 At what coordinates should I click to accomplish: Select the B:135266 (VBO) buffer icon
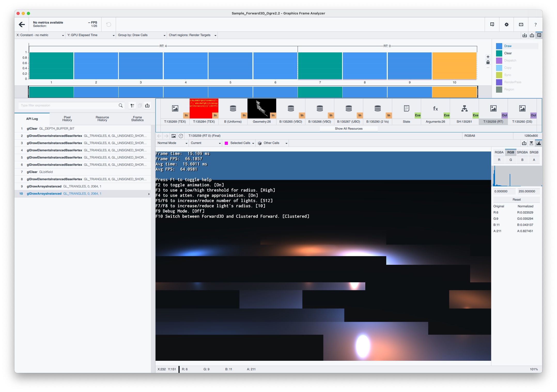(320, 112)
